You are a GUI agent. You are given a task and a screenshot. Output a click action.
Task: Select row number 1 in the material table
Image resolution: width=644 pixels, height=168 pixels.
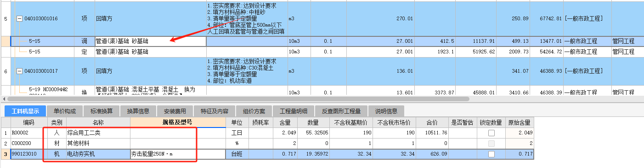(5, 133)
